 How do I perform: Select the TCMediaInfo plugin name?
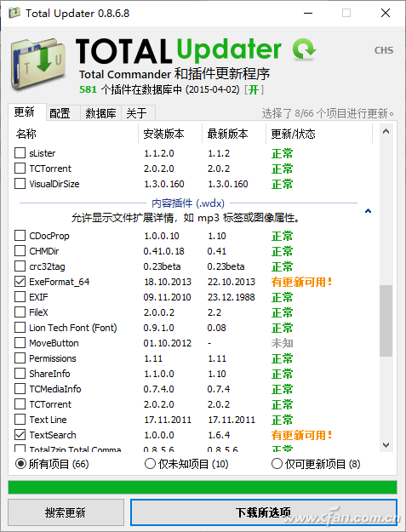pos(55,389)
